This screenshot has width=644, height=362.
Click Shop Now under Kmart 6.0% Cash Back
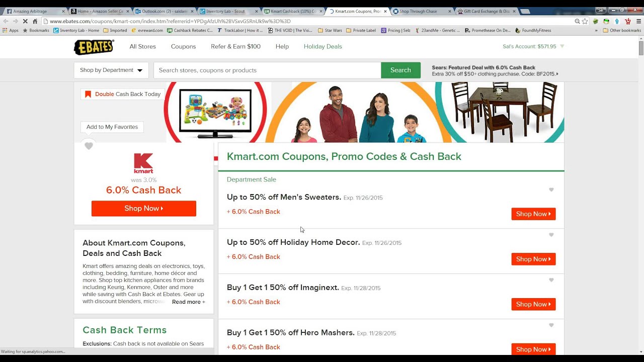coord(144,208)
